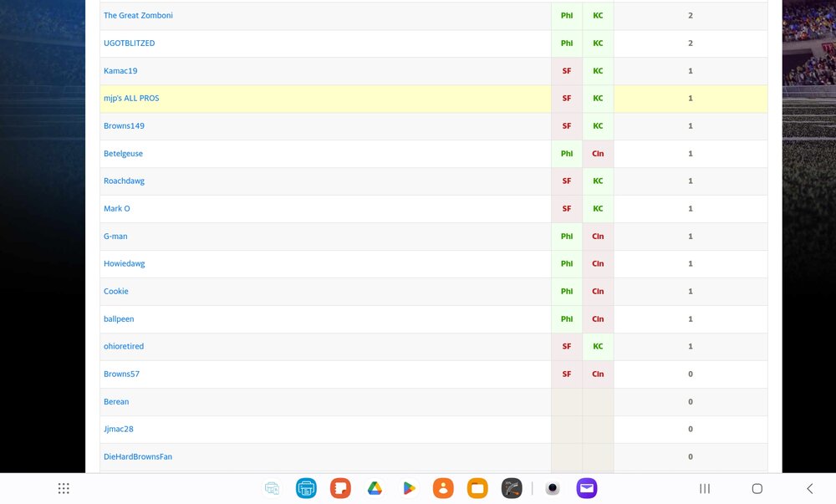The image size is (836, 504).
Task: Open the Google Play Store icon
Action: pyautogui.click(x=409, y=489)
